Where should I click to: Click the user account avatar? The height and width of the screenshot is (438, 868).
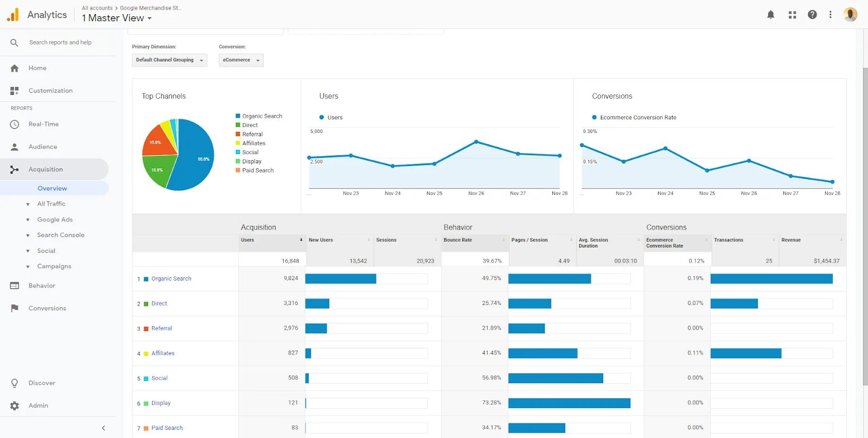pos(850,15)
